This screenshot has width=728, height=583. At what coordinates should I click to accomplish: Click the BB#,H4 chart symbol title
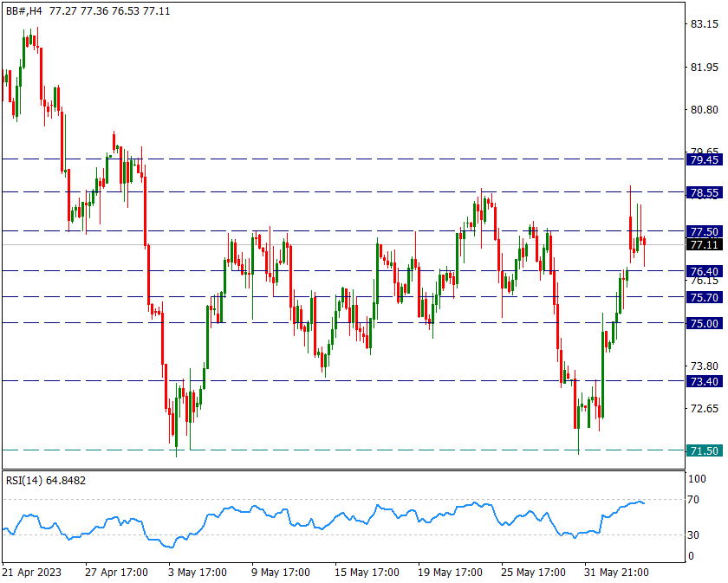tap(23, 10)
